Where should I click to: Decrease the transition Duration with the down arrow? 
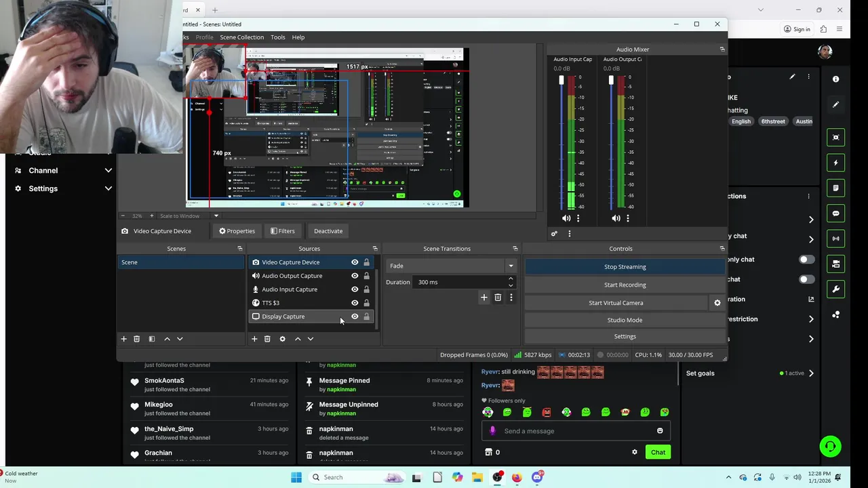[511, 285]
